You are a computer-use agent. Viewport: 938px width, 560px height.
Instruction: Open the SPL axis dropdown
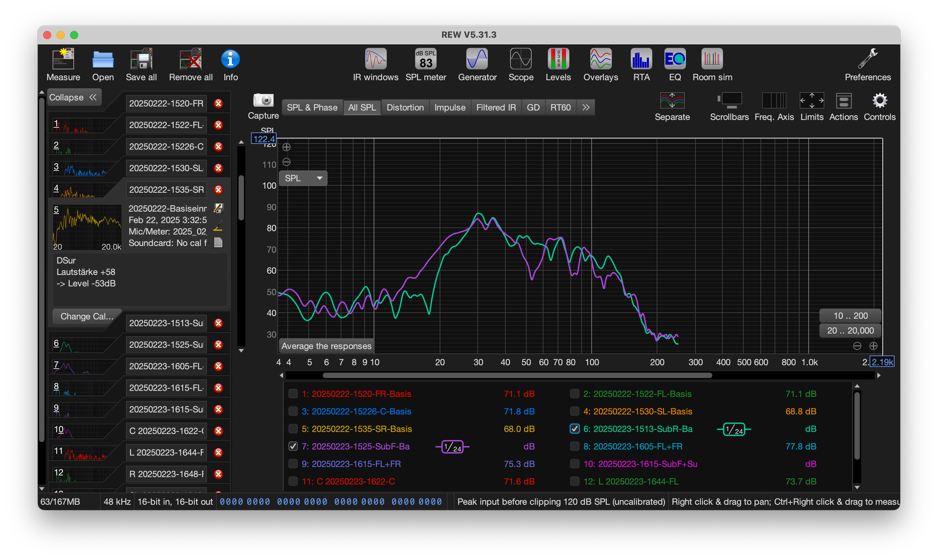click(303, 178)
